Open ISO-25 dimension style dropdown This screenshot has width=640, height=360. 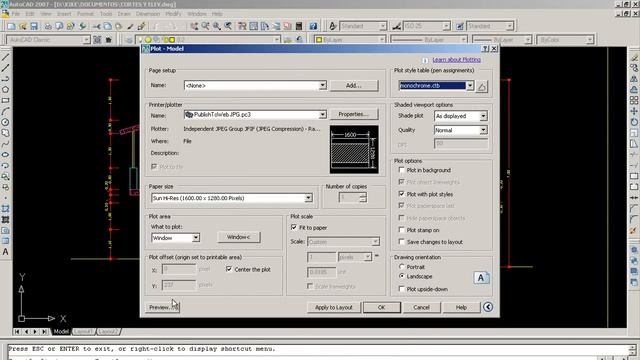446,26
